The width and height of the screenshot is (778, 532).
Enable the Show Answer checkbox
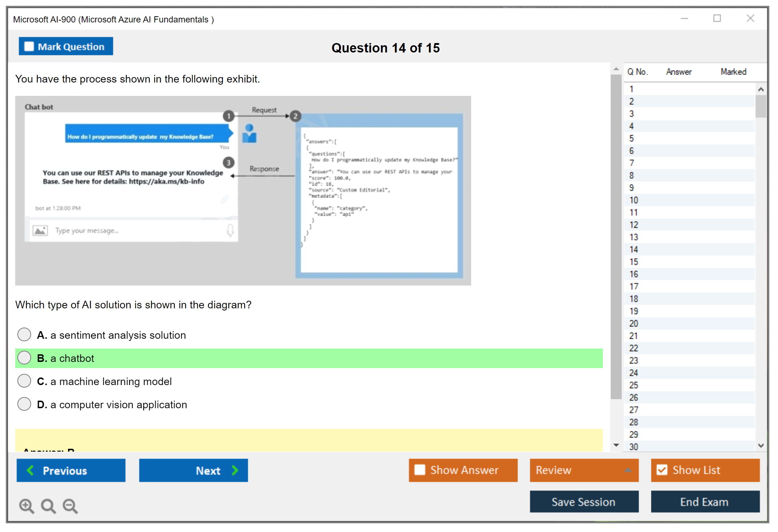click(420, 470)
